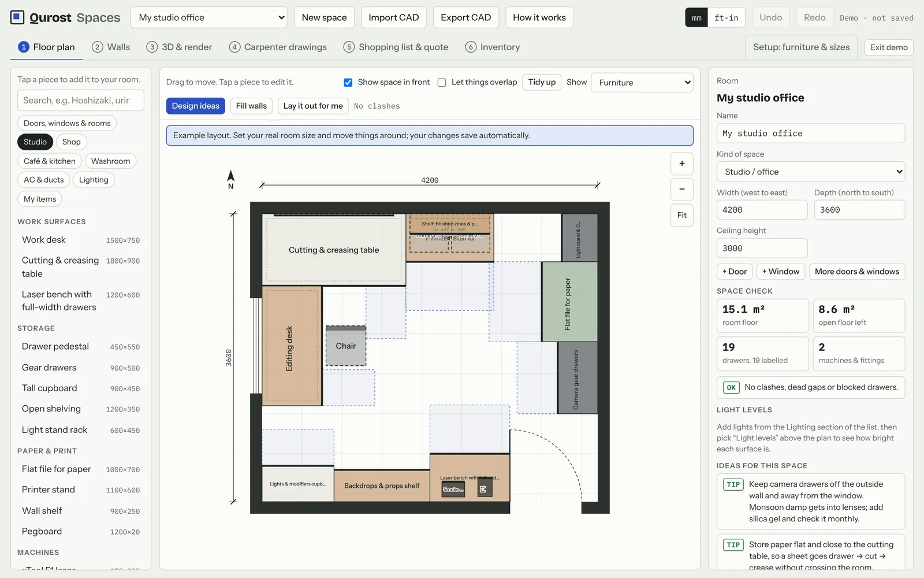Select the Café & kitchen category chip

point(50,161)
